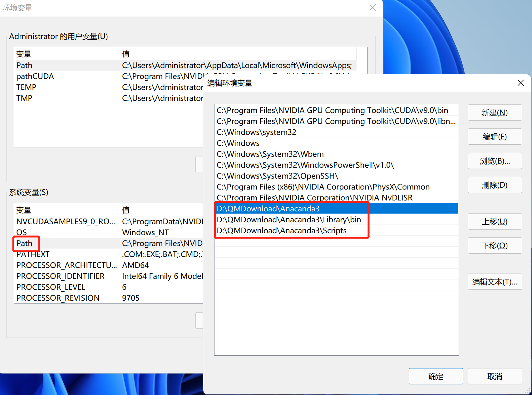Click the 9705 value cell
This screenshot has height=395, width=532.
(x=131, y=298)
